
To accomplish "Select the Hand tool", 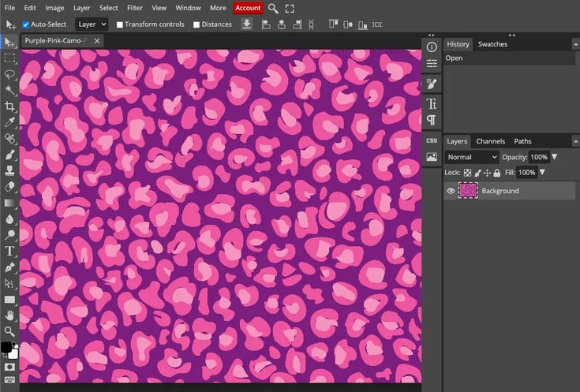I will tap(9, 315).
